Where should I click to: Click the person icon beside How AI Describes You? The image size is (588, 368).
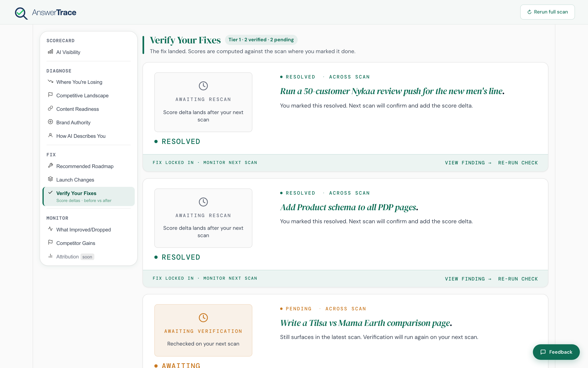[x=50, y=135]
